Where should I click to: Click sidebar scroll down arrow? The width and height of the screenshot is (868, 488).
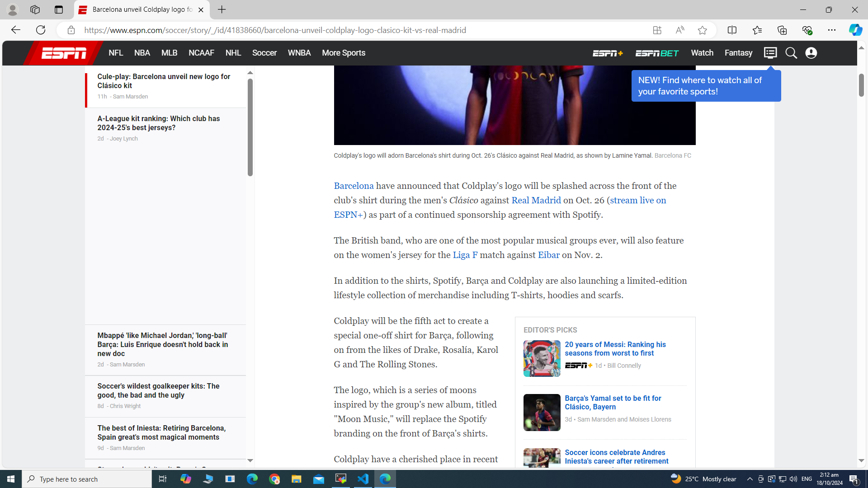coord(250,460)
